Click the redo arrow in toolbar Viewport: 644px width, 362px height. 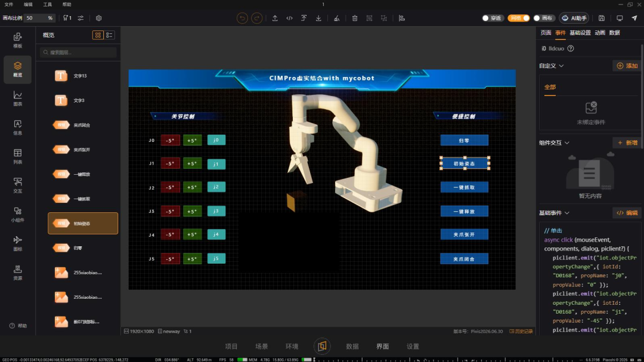click(x=256, y=18)
